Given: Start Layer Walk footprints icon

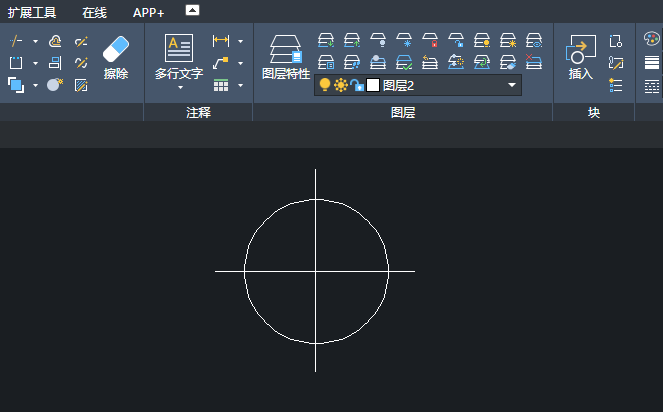Looking at the screenshot, I should pyautogui.click(x=352, y=63).
